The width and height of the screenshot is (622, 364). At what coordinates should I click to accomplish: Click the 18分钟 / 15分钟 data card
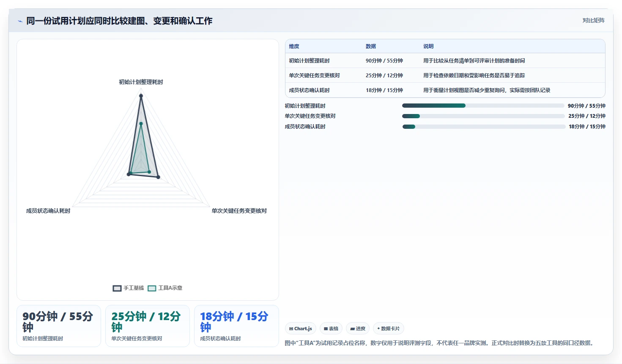(236, 326)
